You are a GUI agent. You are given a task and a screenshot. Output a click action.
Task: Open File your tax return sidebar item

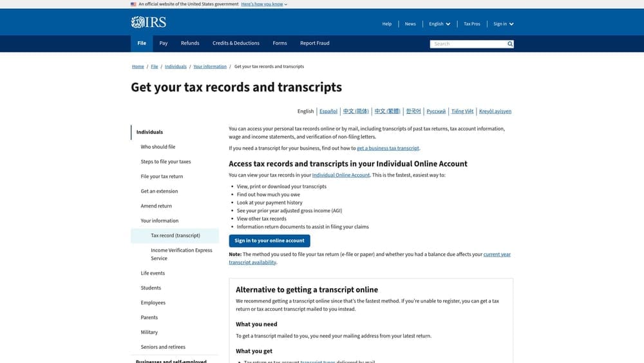point(162,177)
